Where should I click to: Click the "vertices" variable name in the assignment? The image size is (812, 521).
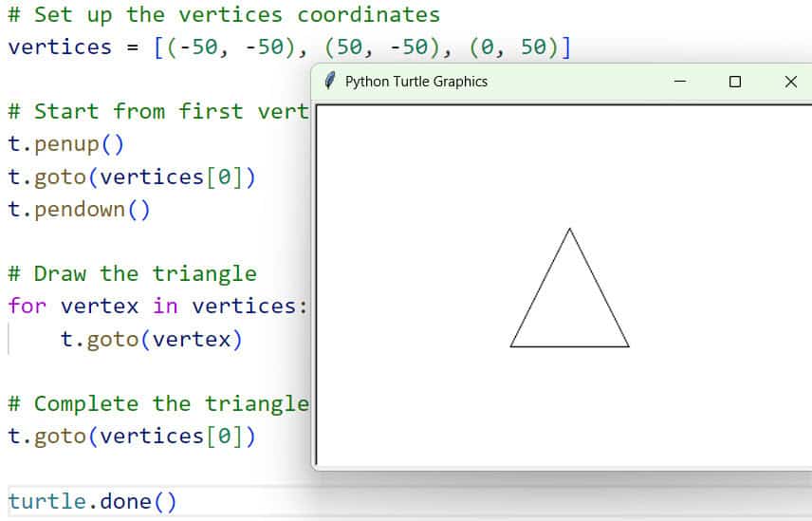point(60,47)
